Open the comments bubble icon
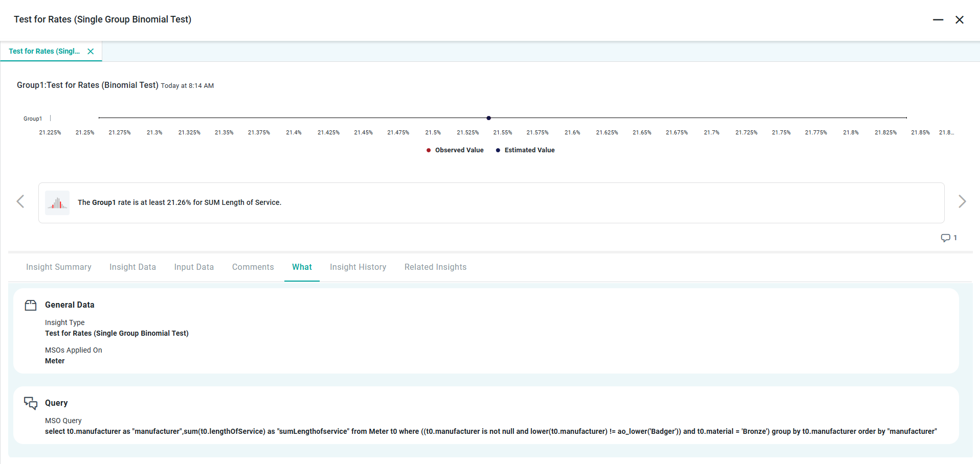This screenshot has height=464, width=980. pyautogui.click(x=945, y=238)
